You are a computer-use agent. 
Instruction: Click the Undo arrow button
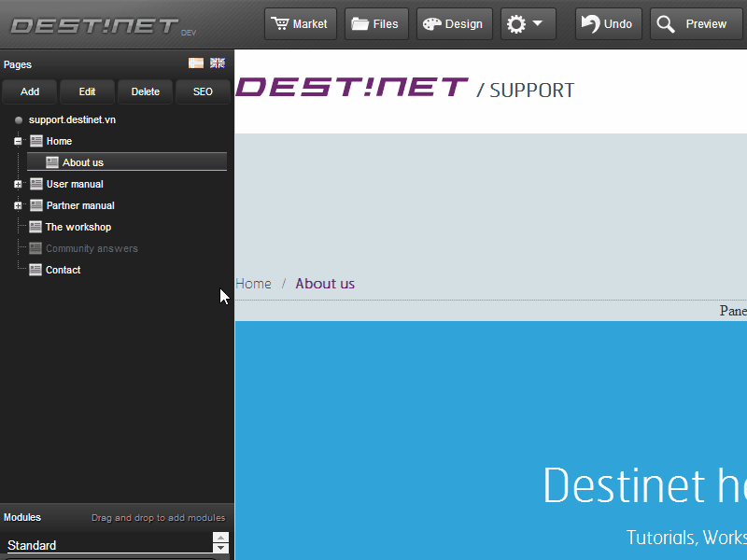[x=608, y=24]
